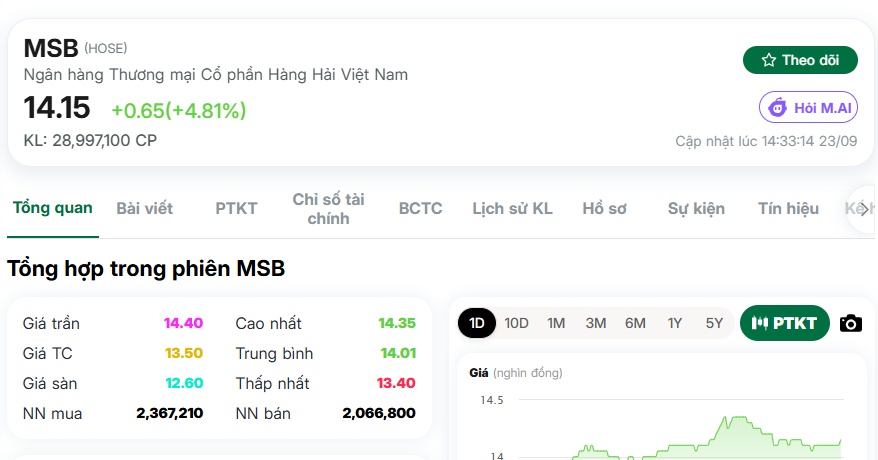Click the 14.5 axis label on chart
Screen dimensions: 878x460
492,400
